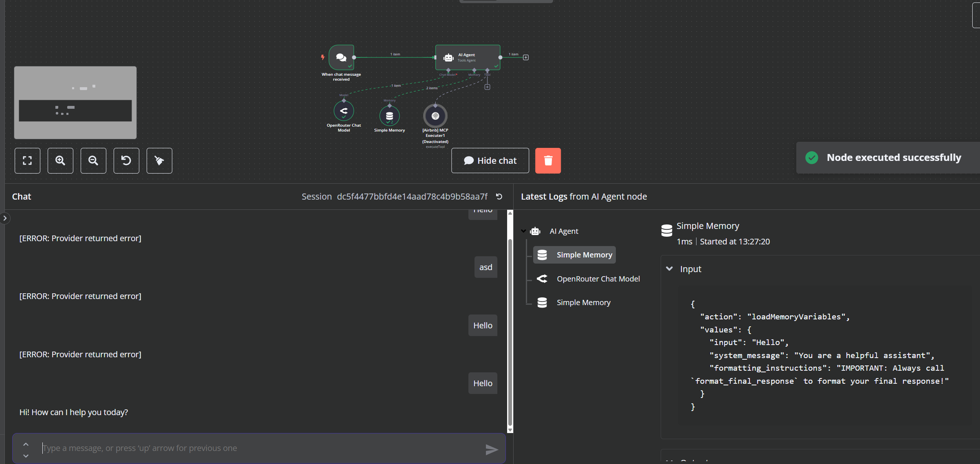Zoom out on the workflow canvas

(93, 161)
